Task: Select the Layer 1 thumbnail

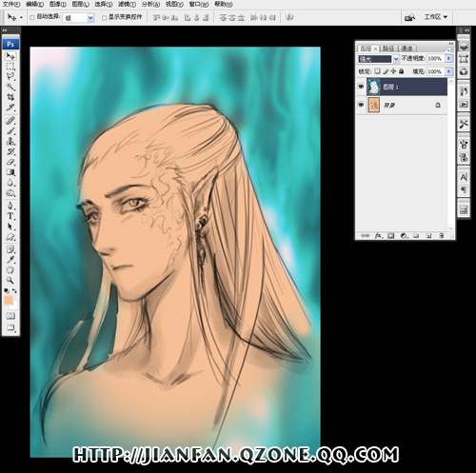Action: click(x=374, y=87)
